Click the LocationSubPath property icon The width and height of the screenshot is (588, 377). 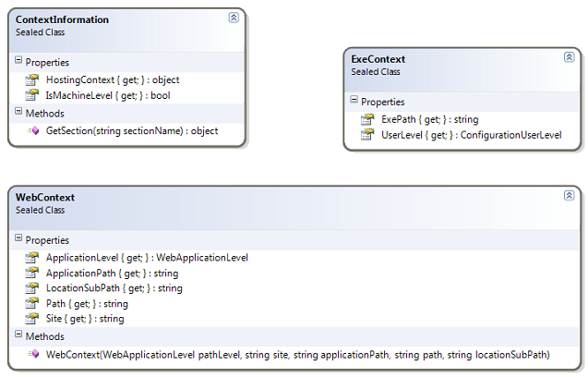(32, 288)
